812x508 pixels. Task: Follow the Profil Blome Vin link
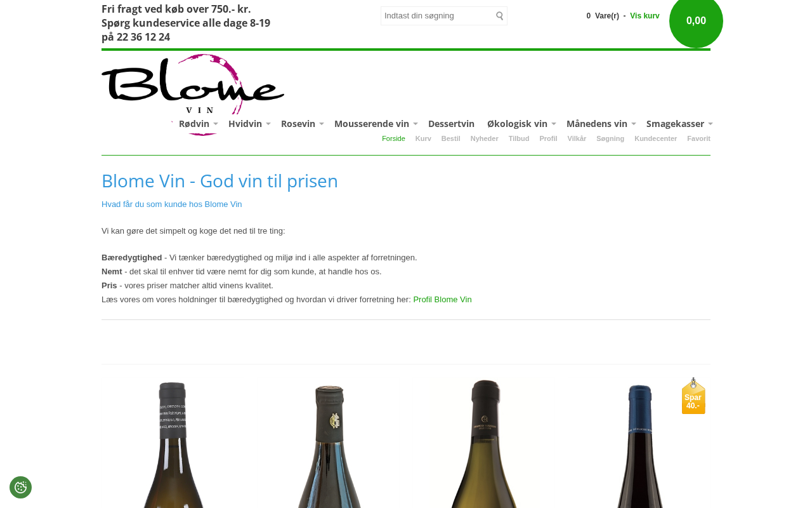pos(442,300)
